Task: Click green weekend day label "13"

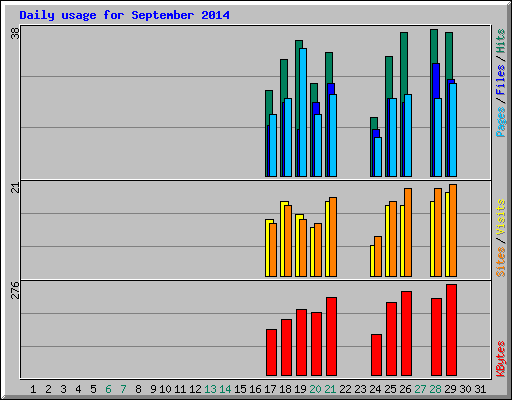Action: [210, 389]
